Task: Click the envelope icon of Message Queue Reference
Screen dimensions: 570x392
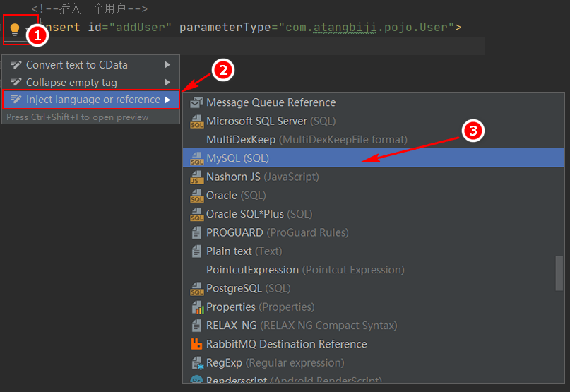Action: pos(196,103)
